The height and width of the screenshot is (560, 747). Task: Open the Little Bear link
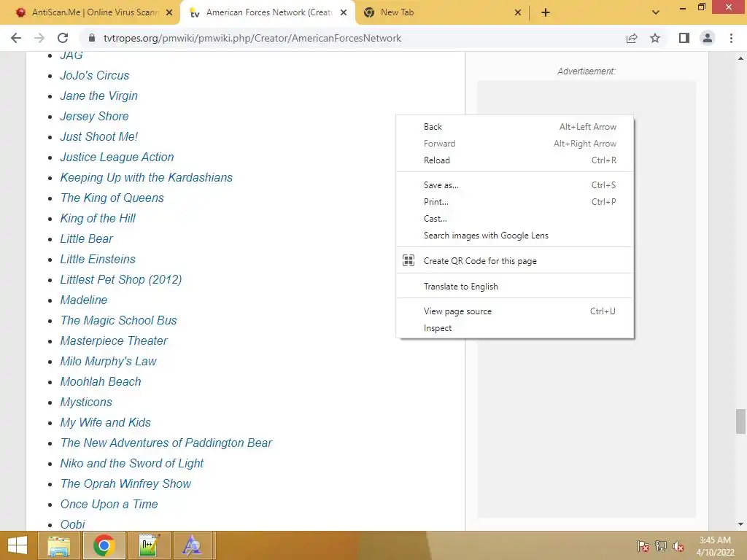[86, 238]
